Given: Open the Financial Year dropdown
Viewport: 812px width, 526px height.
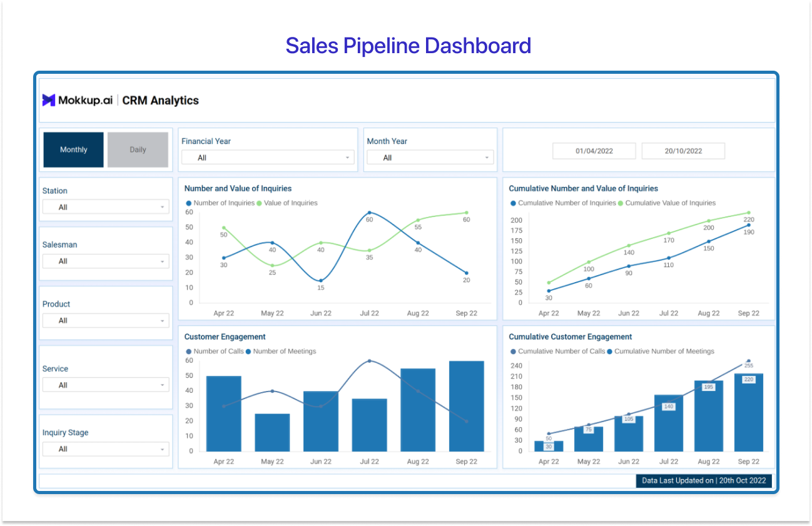Looking at the screenshot, I should pyautogui.click(x=268, y=158).
